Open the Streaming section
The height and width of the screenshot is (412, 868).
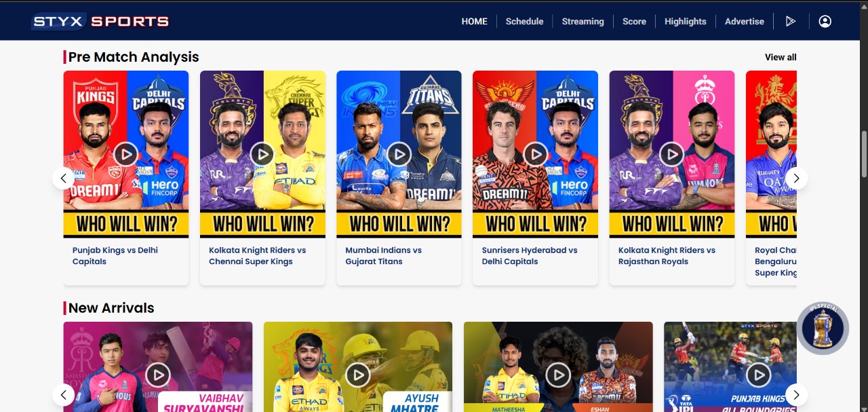pyautogui.click(x=583, y=21)
